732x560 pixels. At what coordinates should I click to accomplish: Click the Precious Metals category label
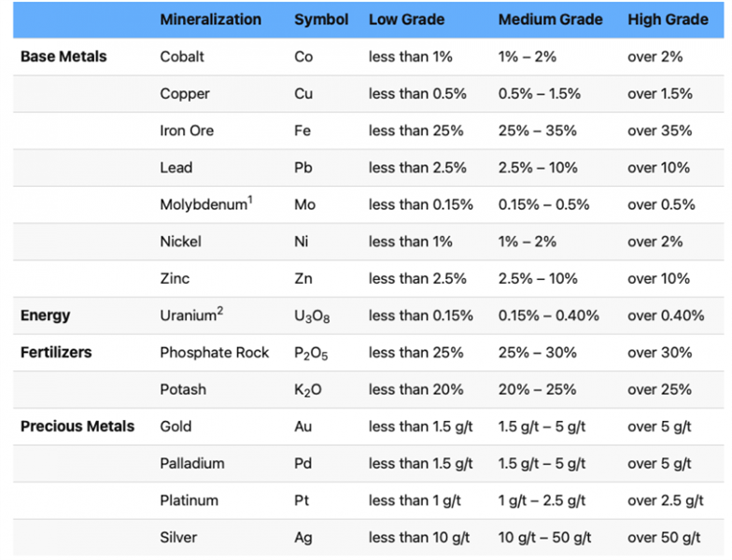77,427
